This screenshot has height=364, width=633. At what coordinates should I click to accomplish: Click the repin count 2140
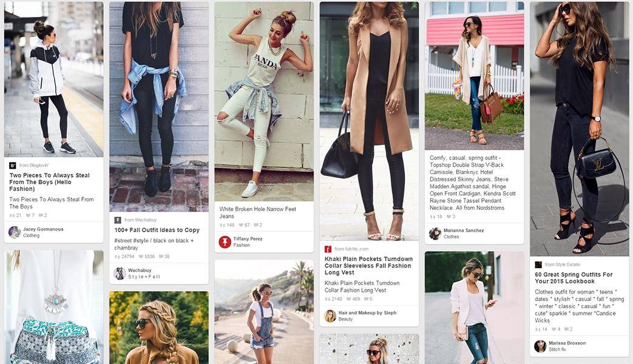click(333, 299)
